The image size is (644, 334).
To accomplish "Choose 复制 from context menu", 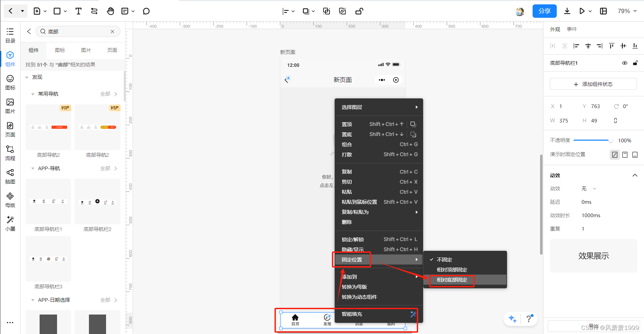I will point(379,172).
